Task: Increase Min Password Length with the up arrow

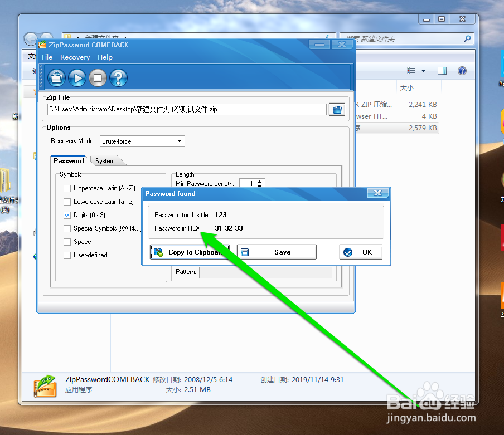Action: 260,181
